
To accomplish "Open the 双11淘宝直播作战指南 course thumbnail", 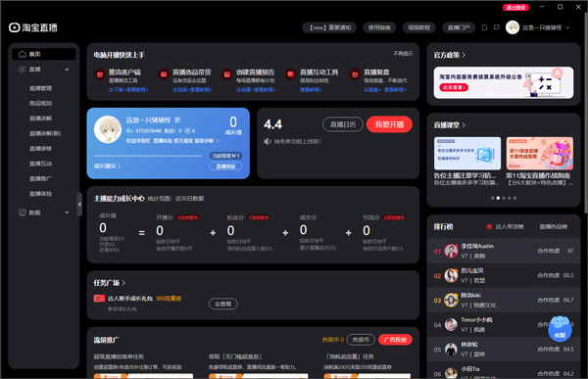I will pyautogui.click(x=540, y=154).
